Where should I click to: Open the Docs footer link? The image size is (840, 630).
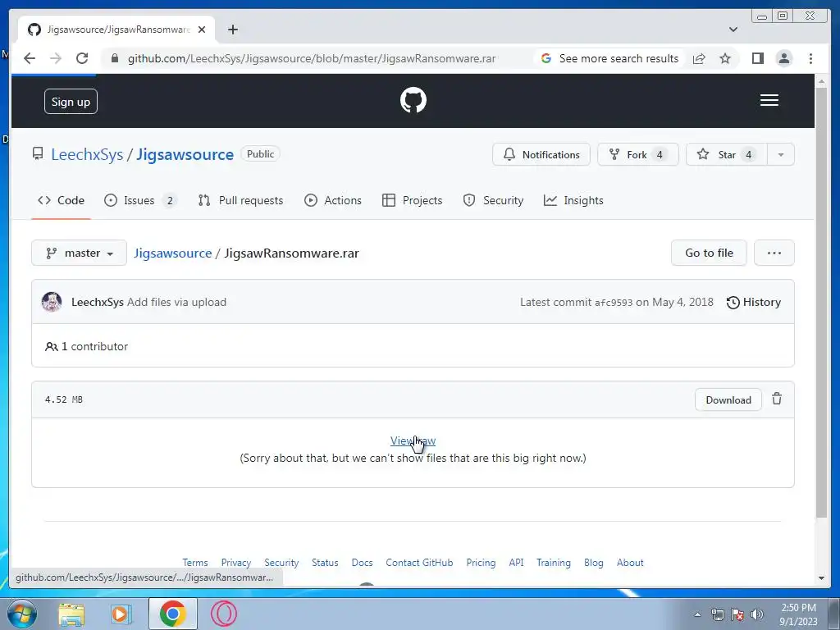pos(362,563)
